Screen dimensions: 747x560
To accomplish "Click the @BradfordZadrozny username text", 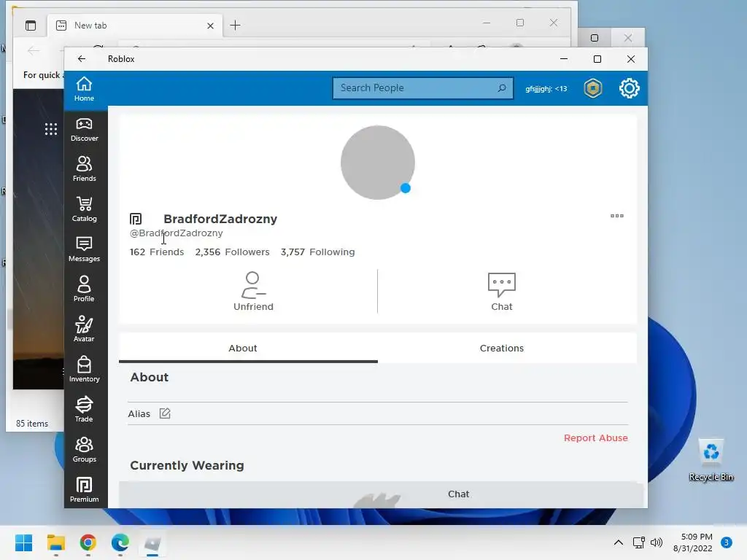I will [x=177, y=233].
